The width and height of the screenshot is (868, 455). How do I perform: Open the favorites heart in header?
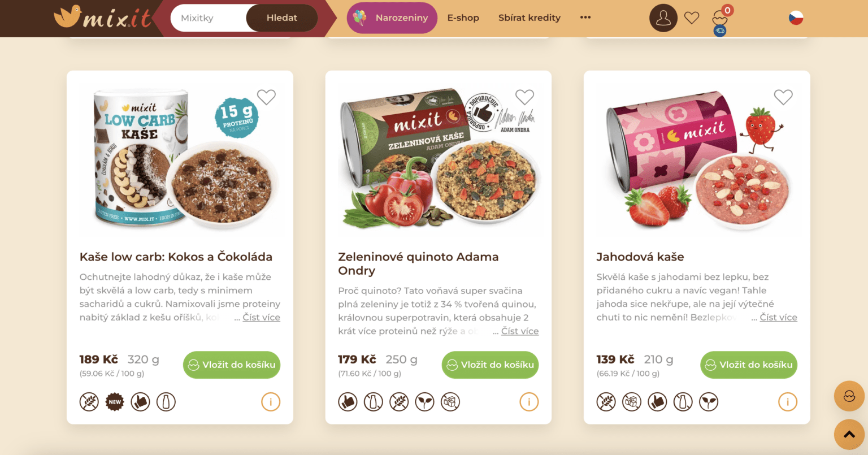click(692, 18)
